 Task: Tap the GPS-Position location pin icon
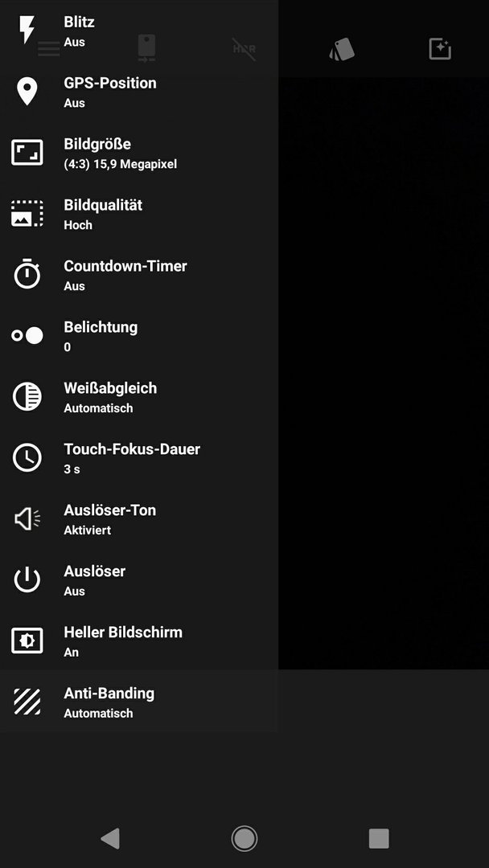tap(27, 92)
